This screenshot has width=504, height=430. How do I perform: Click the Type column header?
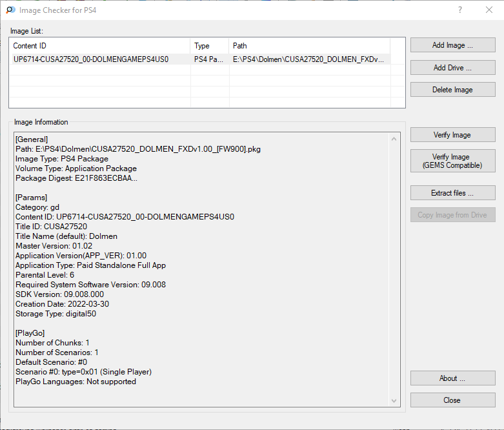(x=210, y=46)
